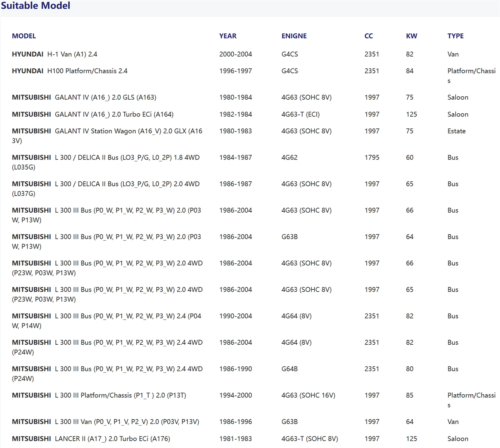
Task: Click engine 4G62 cell
Action: coord(289,157)
